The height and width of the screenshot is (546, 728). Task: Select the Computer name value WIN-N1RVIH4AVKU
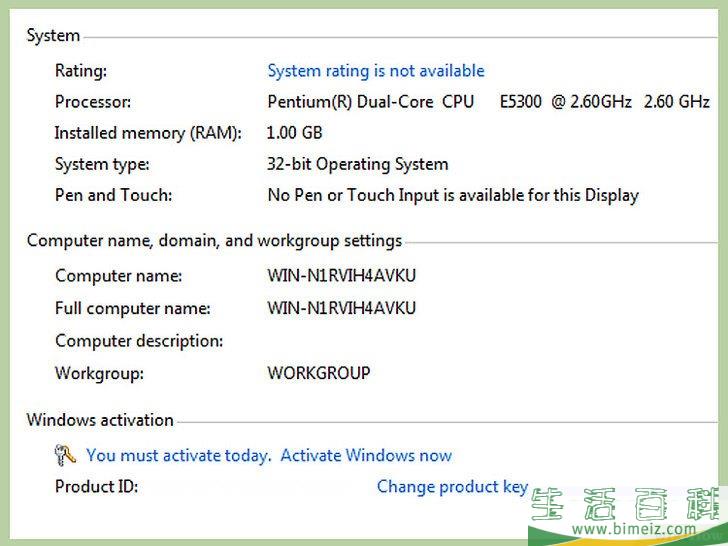[x=342, y=276]
